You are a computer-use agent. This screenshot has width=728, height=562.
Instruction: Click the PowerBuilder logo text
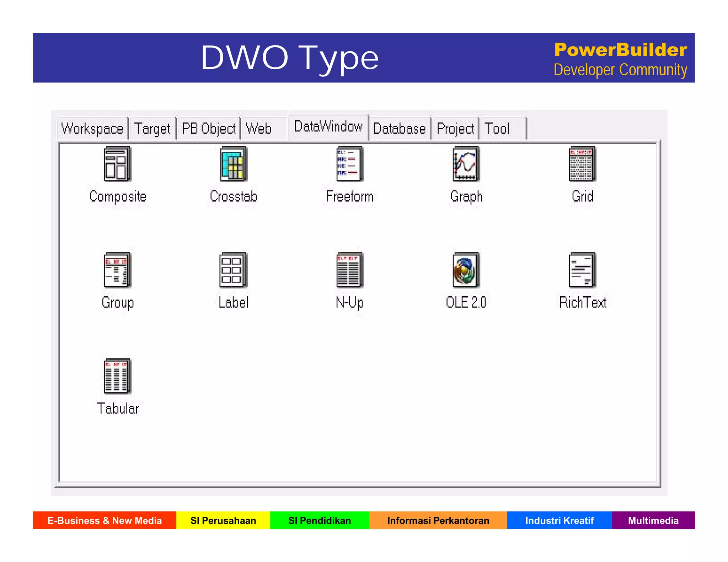coord(620,50)
